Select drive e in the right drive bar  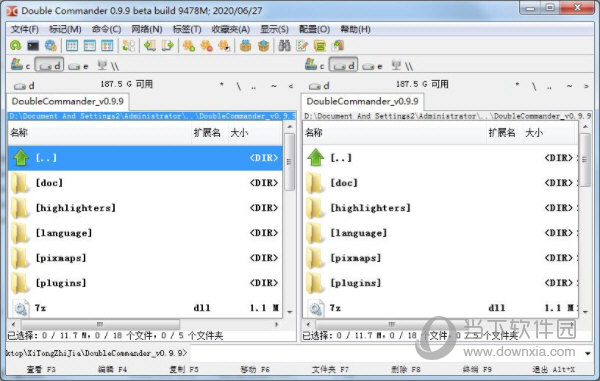(x=373, y=66)
